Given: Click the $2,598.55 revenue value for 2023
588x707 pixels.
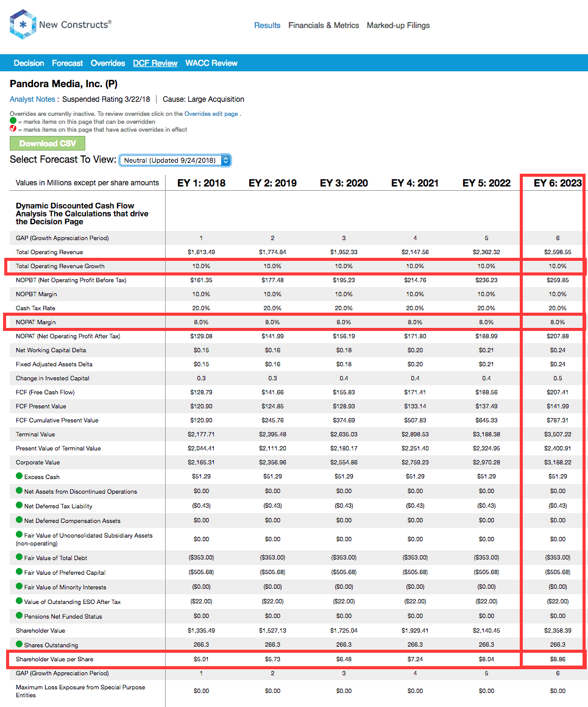Looking at the screenshot, I should tap(558, 252).
